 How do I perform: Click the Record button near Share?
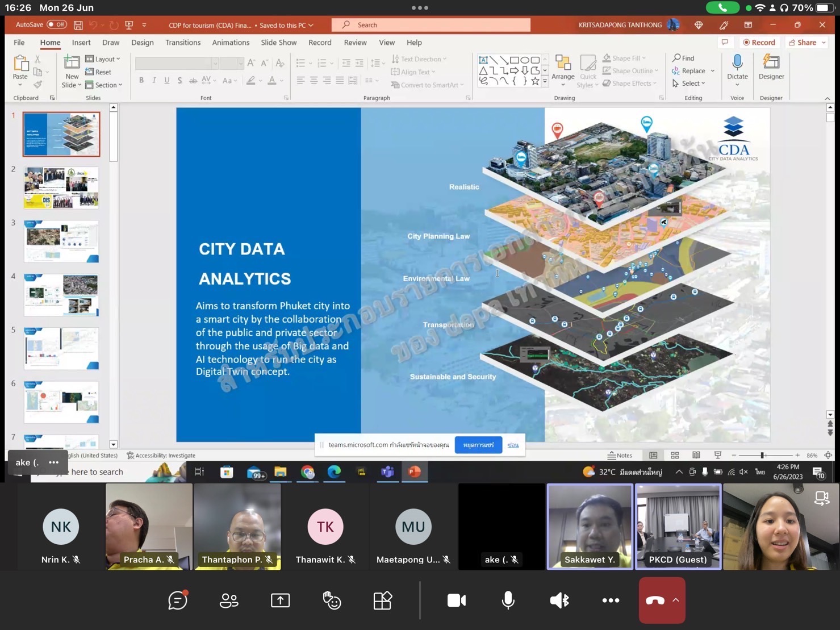click(x=759, y=43)
